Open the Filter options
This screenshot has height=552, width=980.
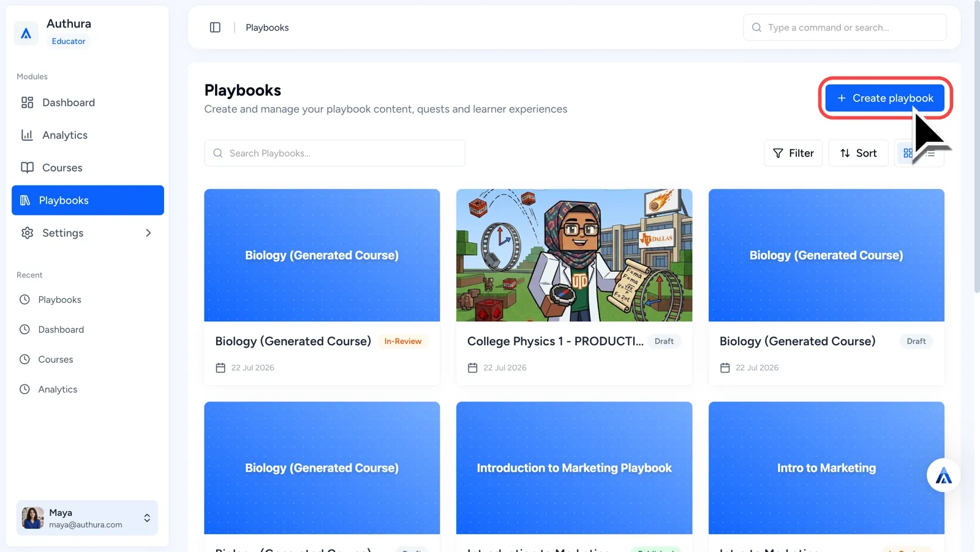(x=793, y=153)
